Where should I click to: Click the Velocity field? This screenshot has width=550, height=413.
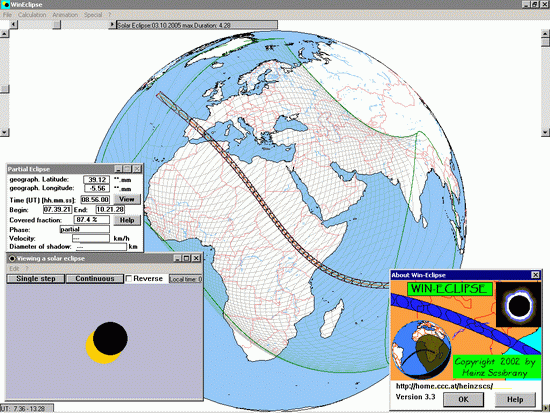coord(91,239)
